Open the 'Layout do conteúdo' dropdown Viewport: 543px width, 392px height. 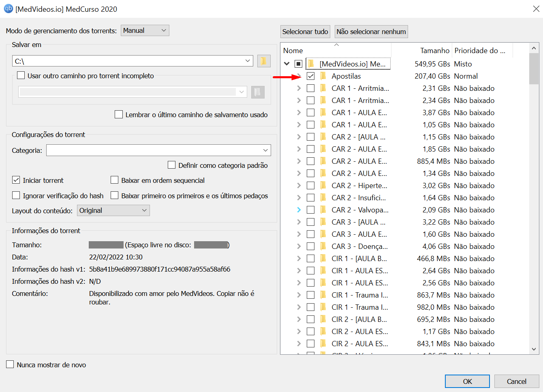click(x=113, y=211)
